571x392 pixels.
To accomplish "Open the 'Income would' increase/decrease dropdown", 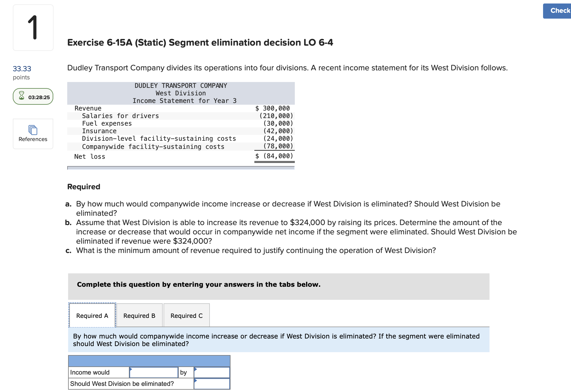I will 154,372.
